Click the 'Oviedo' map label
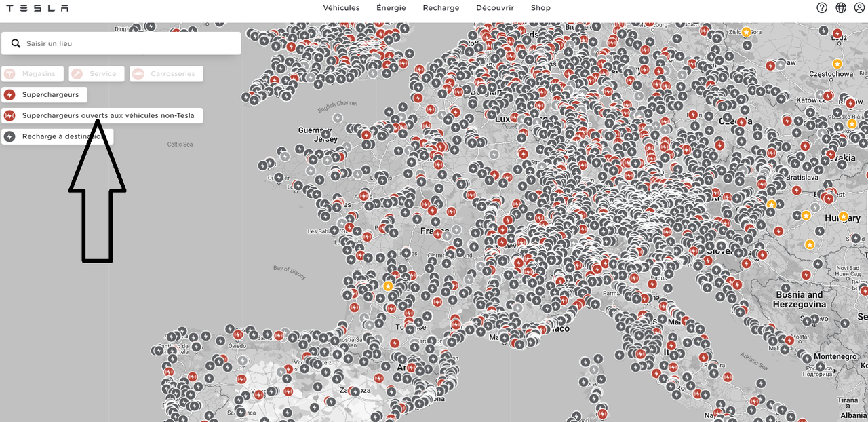This screenshot has width=868, height=422. [x=237, y=346]
